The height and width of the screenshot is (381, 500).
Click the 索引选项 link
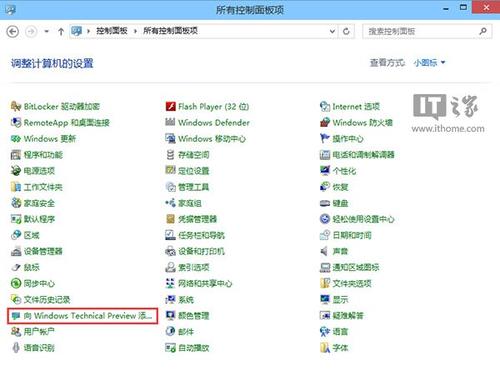194,267
